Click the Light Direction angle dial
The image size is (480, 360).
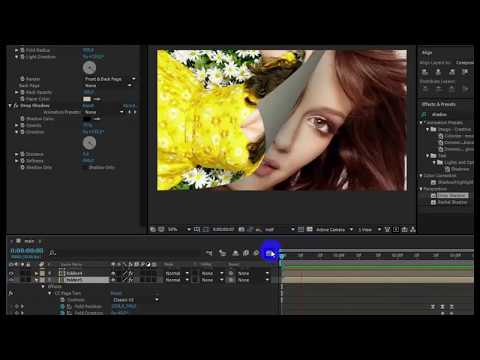pos(89,68)
